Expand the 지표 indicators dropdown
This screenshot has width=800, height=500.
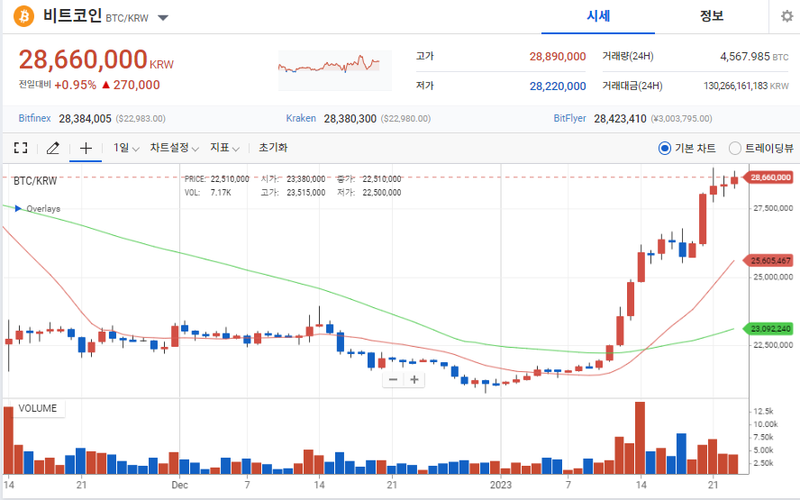[x=224, y=148]
